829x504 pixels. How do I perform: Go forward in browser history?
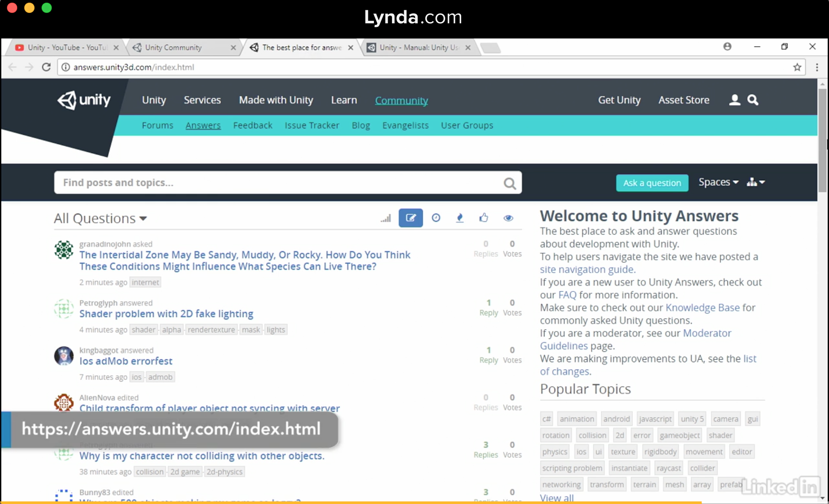29,67
